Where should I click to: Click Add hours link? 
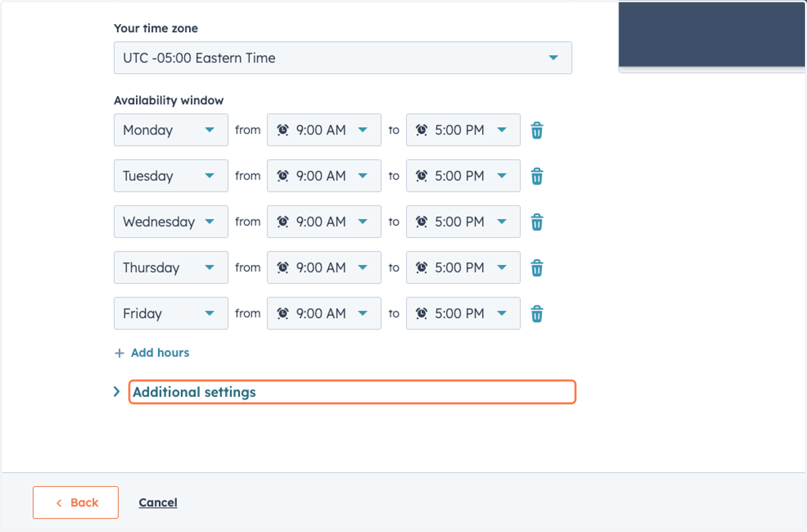pos(152,352)
